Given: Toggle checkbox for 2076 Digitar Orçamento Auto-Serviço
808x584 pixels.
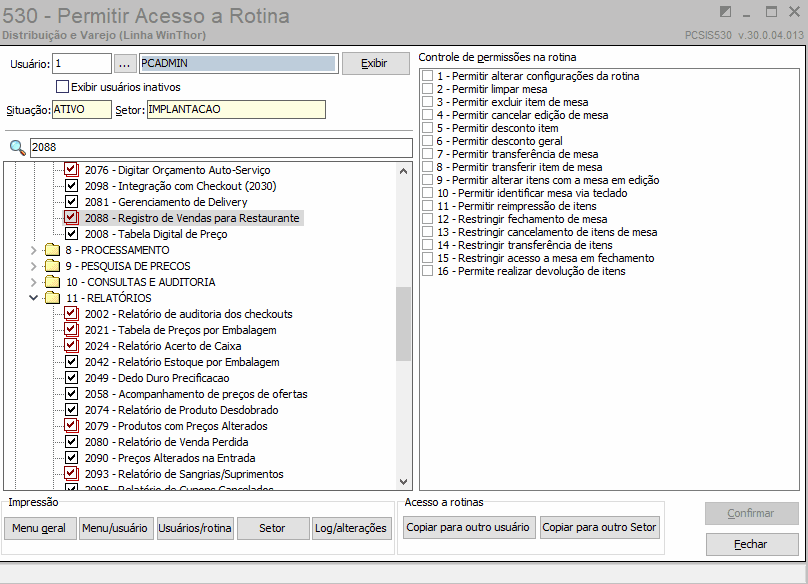Looking at the screenshot, I should 71,170.
